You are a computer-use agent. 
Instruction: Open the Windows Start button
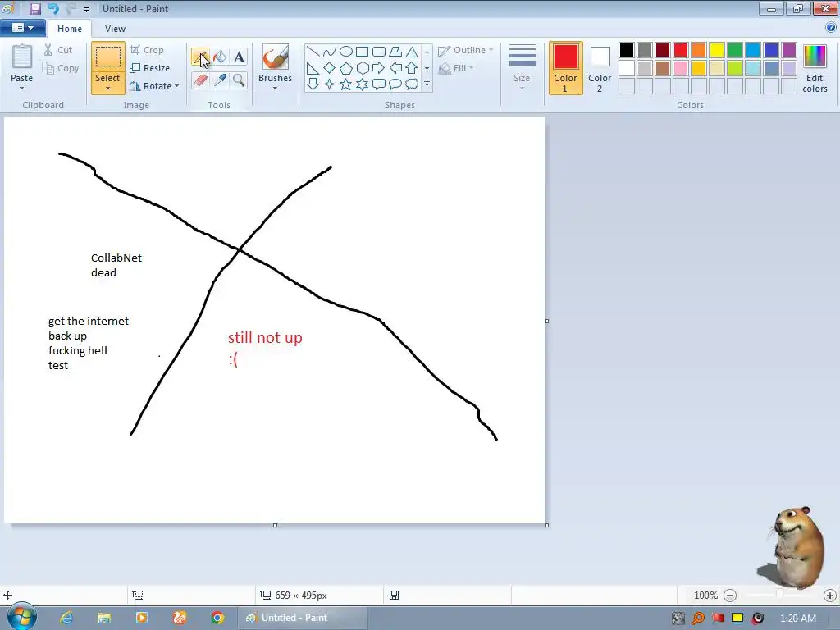[22, 617]
